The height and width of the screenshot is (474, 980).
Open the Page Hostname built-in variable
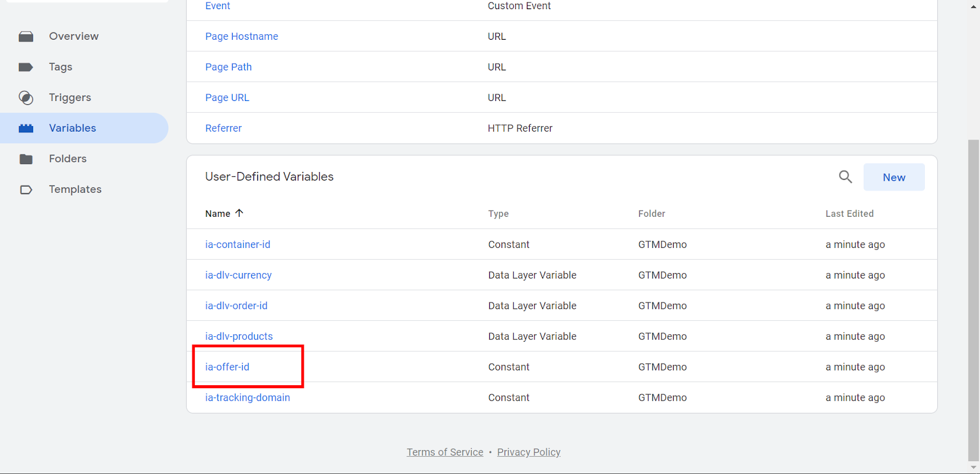click(x=241, y=37)
